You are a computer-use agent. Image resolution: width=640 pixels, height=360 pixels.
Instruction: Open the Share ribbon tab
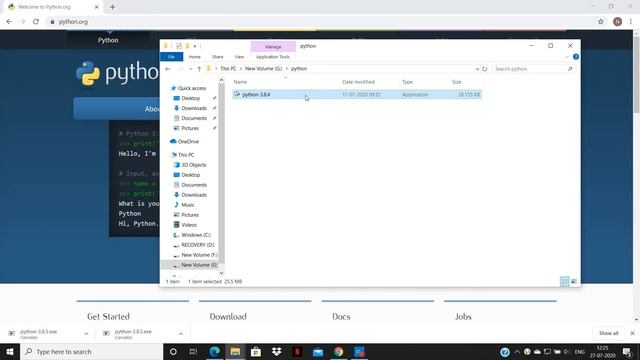tap(218, 57)
